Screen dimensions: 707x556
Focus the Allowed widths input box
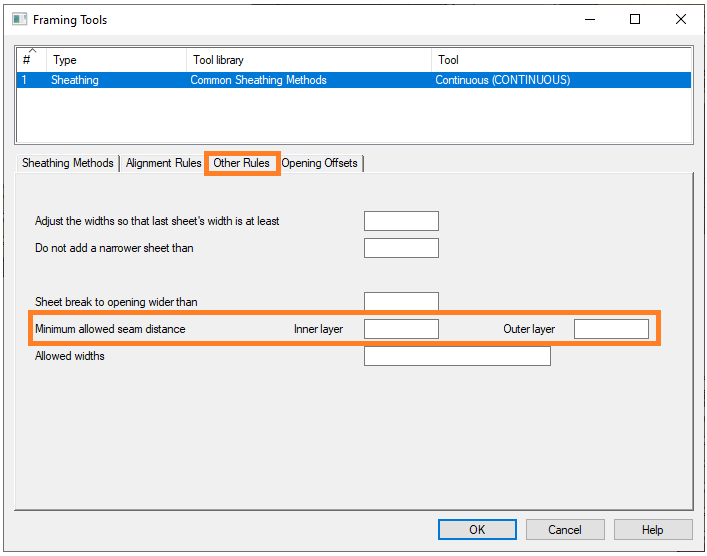(x=457, y=356)
